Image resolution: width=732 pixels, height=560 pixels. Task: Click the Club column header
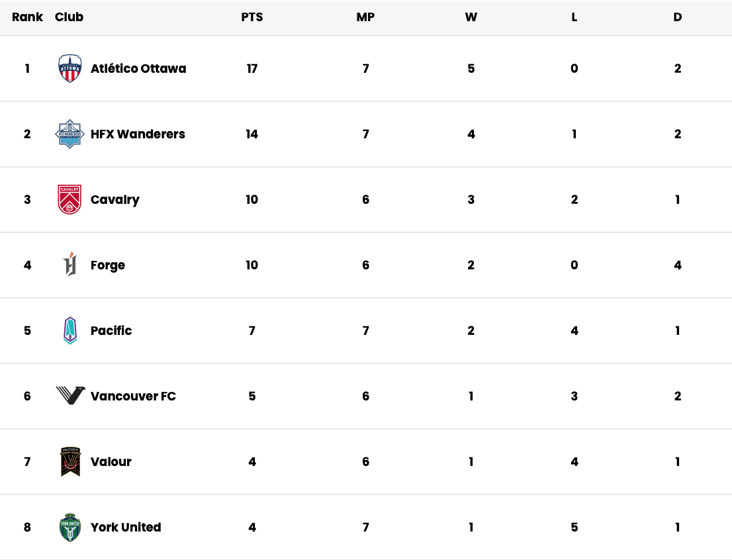(x=69, y=17)
